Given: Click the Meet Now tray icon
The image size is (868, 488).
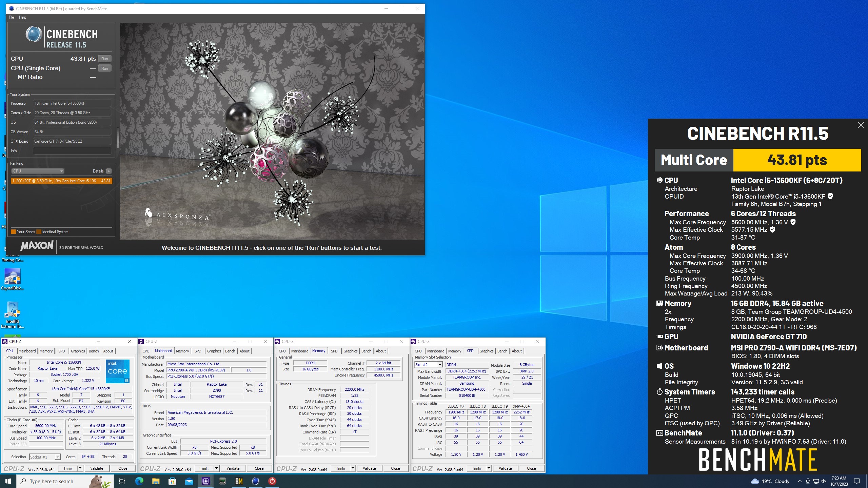Looking at the screenshot, I should tap(808, 481).
